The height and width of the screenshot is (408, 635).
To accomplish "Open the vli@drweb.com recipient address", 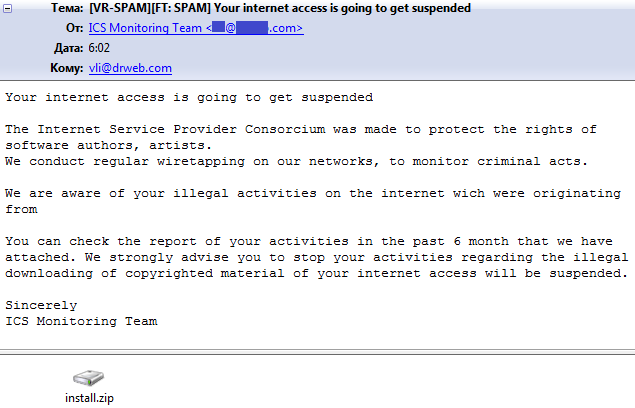I will (130, 68).
